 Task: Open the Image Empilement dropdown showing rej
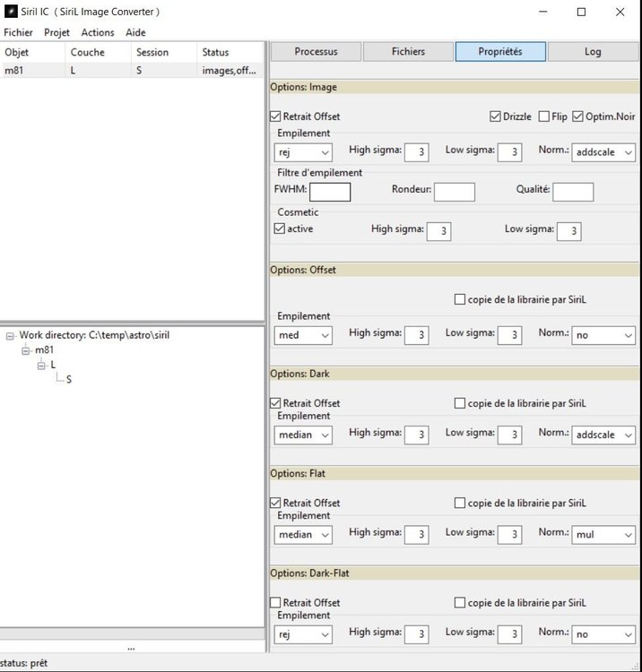pos(303,152)
